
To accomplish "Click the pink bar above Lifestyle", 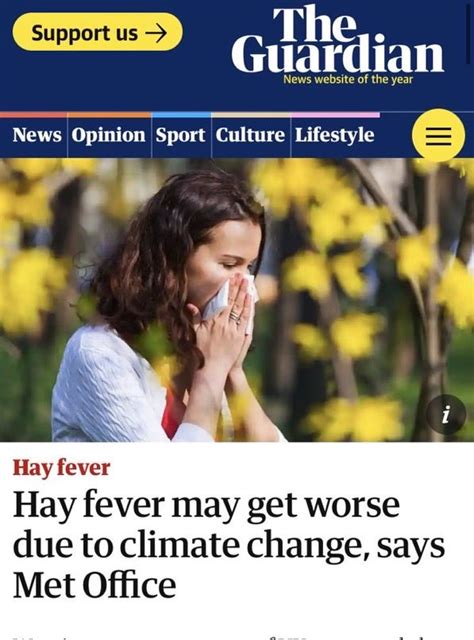I will click(x=336, y=115).
